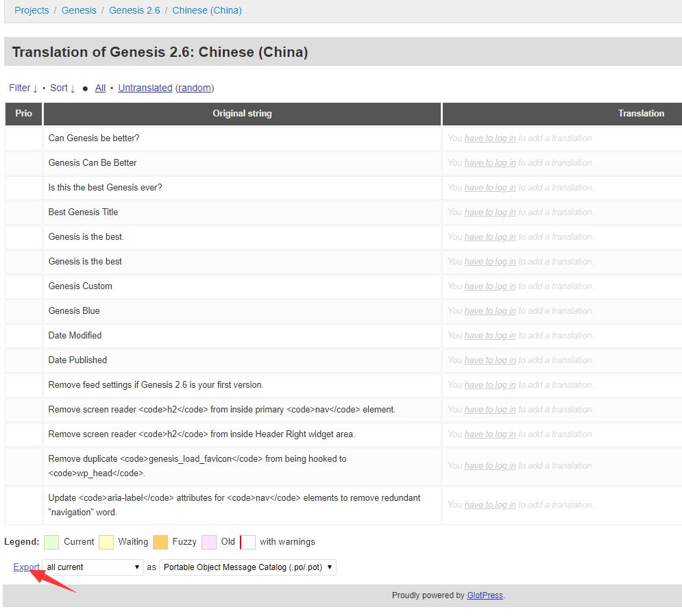The image size is (682, 616).
Task: Click the Prio column header
Action: tap(23, 114)
